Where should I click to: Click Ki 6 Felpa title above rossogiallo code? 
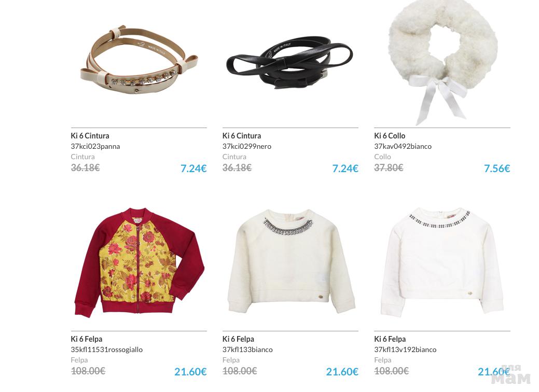click(86, 339)
